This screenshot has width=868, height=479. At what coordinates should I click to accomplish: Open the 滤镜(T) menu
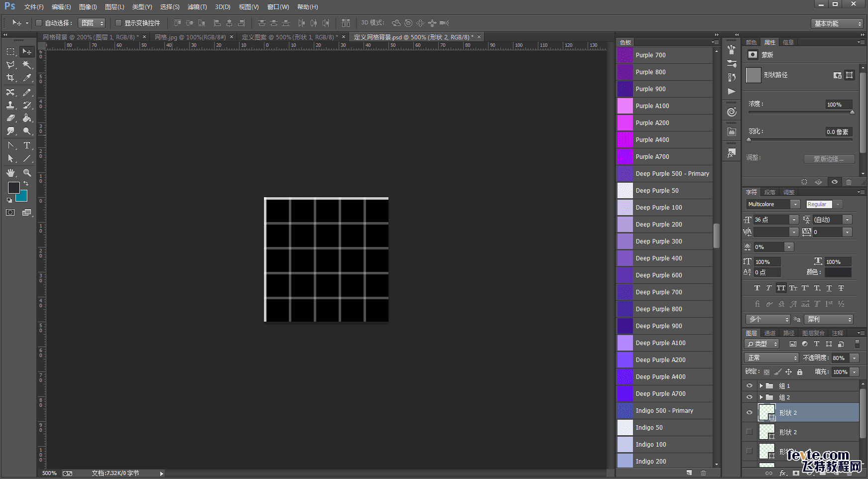coord(197,7)
